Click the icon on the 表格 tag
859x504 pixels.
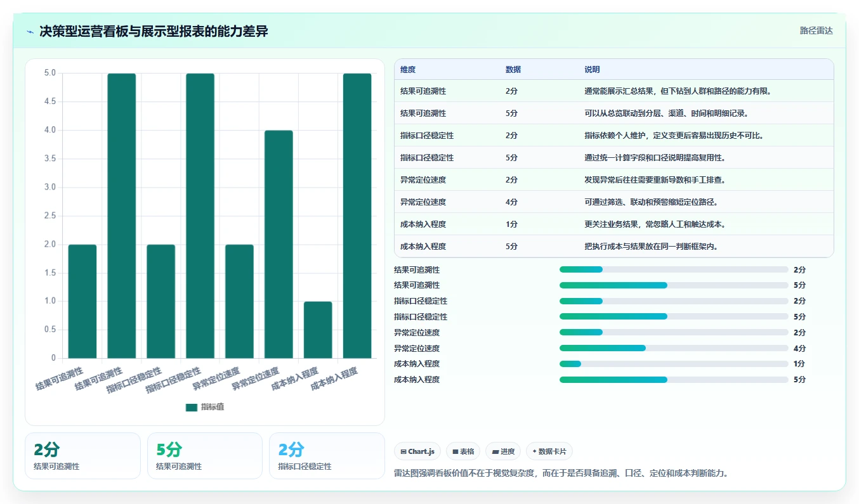(456, 452)
